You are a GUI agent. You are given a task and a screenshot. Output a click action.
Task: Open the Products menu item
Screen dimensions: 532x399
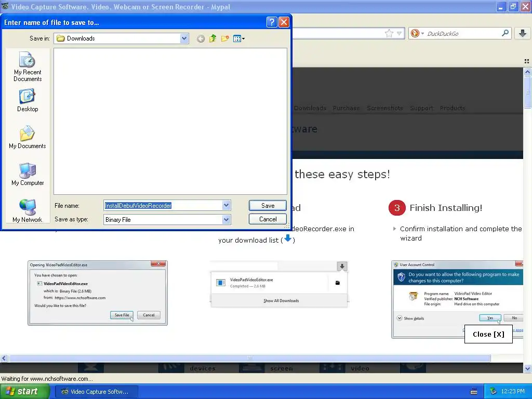(x=453, y=108)
